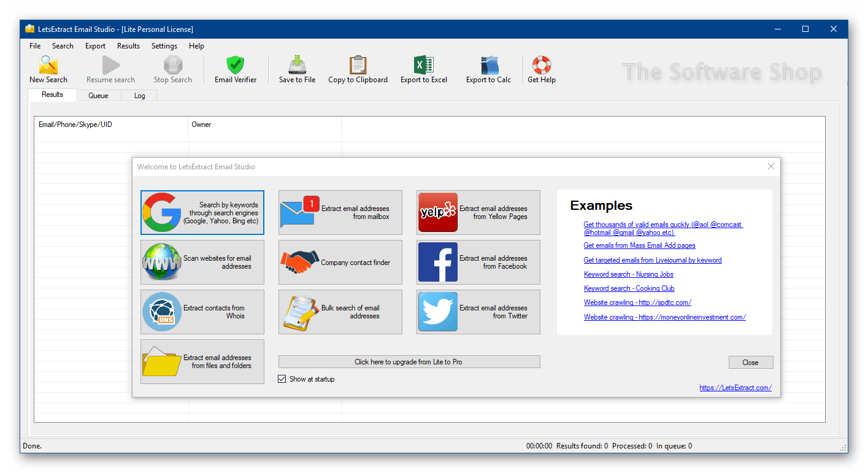Choose Scan websites for email addresses

202,262
